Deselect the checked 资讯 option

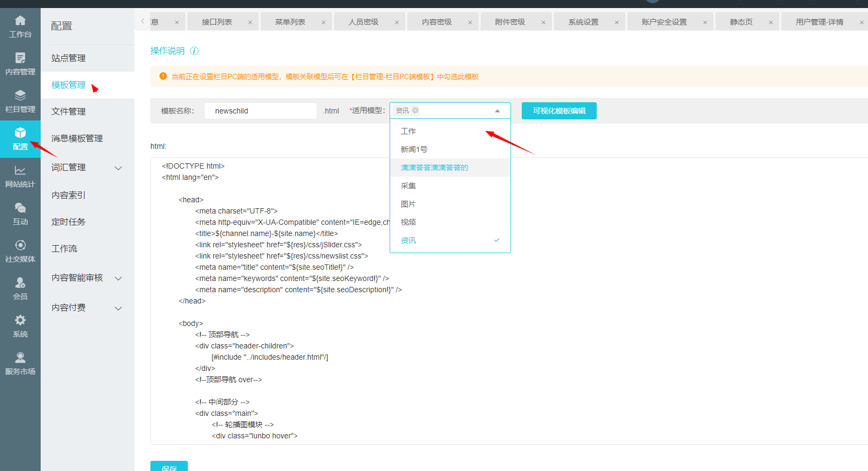tap(450, 240)
